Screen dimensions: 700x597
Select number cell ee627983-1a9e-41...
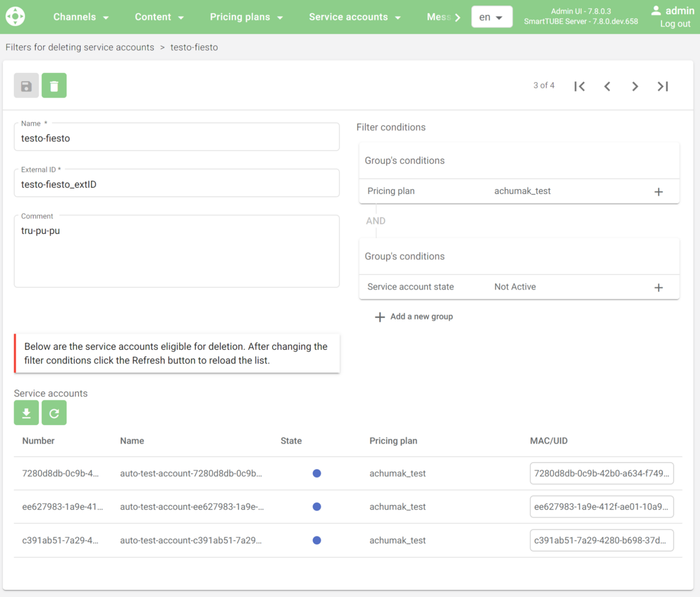pyautogui.click(x=62, y=507)
